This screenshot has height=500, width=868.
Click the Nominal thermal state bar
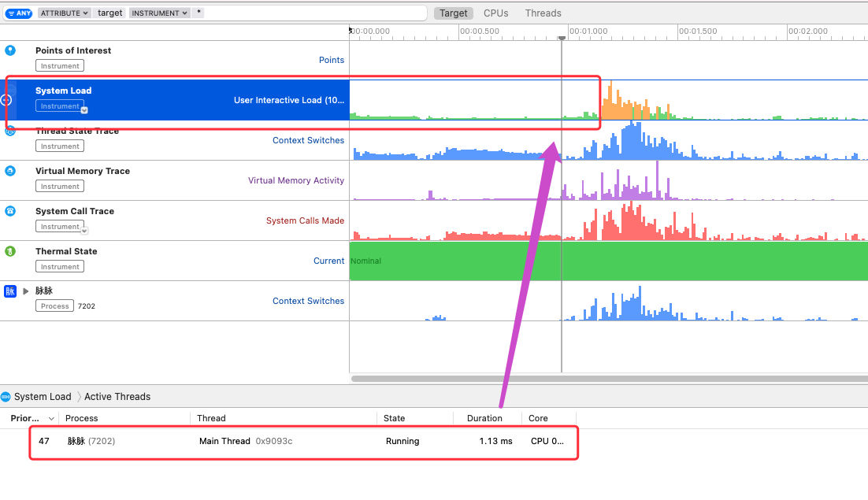[609, 261]
